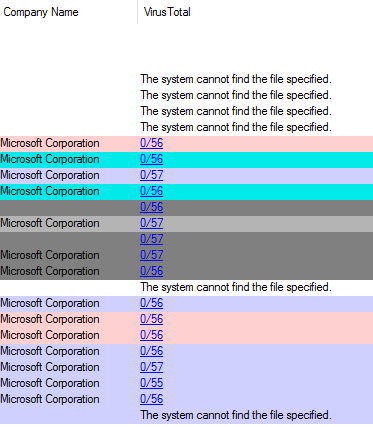Screen dimensions: 373x427
Task: Select Microsoft Corporation in lavender row between cyan rows
Action: point(50,175)
